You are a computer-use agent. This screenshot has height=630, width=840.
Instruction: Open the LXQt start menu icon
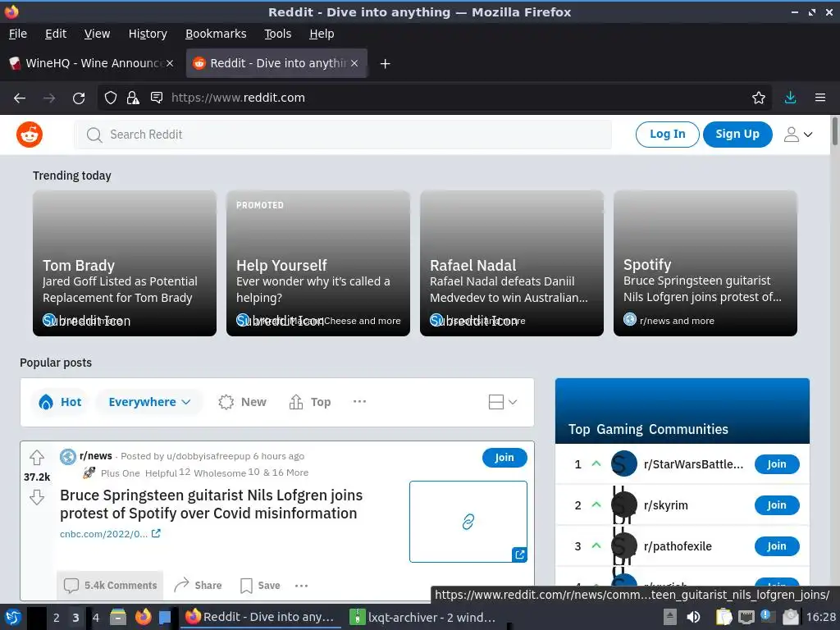(13, 617)
